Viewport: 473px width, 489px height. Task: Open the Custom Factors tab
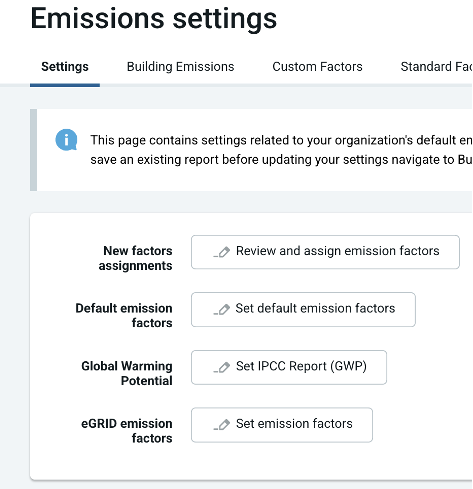[317, 67]
